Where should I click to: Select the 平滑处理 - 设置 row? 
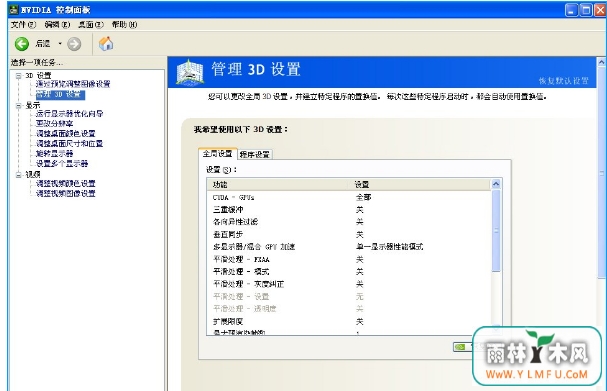[x=349, y=297]
